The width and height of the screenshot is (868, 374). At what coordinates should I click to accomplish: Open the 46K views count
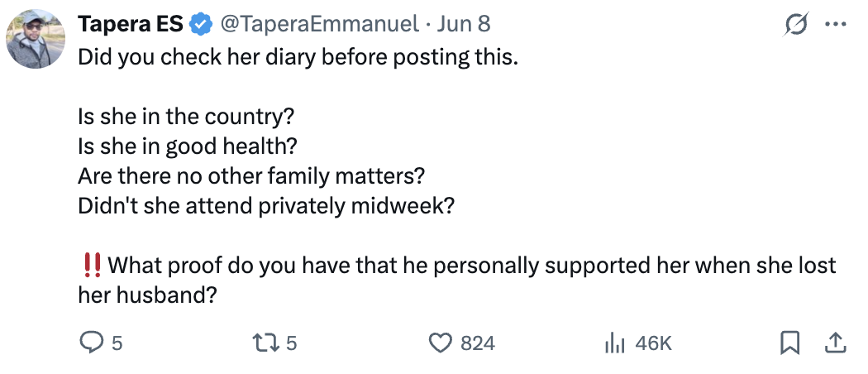tap(653, 343)
